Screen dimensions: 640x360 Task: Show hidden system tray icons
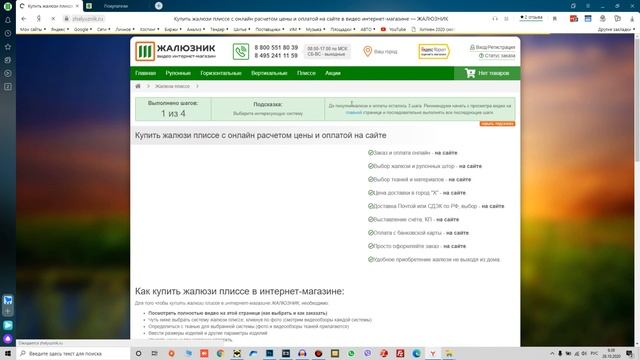[552, 353]
